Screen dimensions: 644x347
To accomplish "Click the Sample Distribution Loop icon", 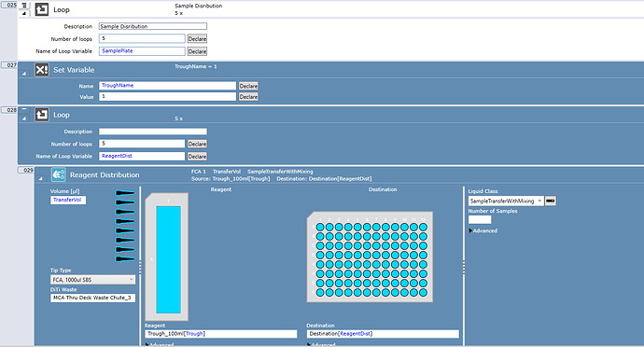I will click(41, 9).
